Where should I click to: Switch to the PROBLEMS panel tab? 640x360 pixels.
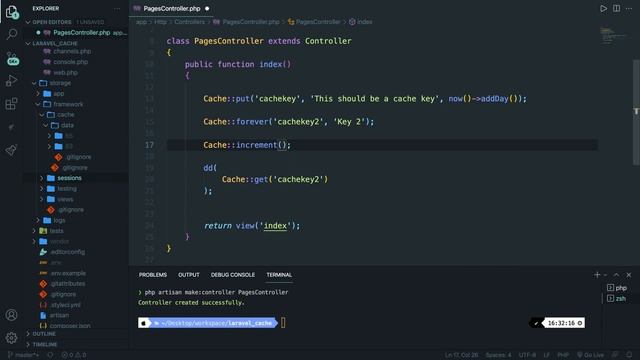pos(153,275)
